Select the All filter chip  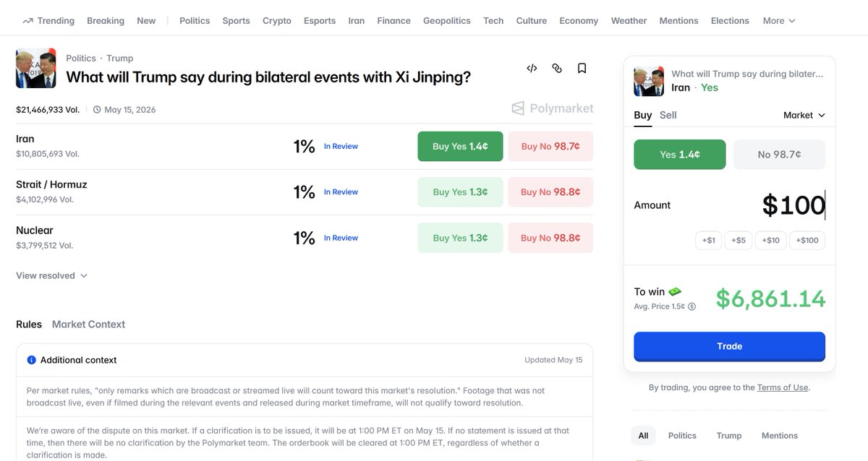(643, 436)
